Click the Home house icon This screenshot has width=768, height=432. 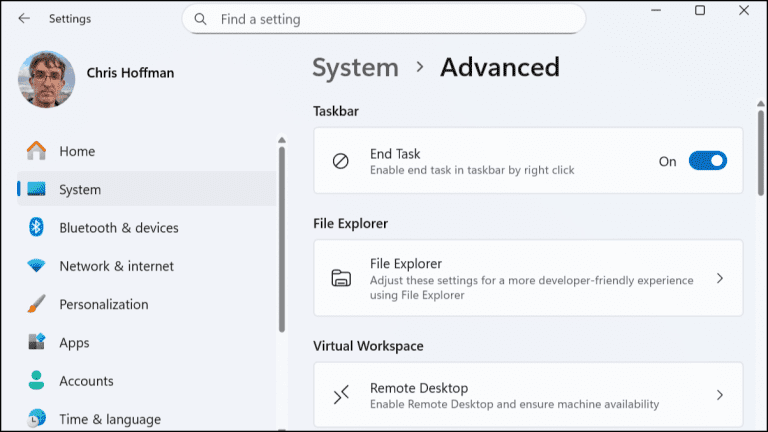(x=37, y=151)
